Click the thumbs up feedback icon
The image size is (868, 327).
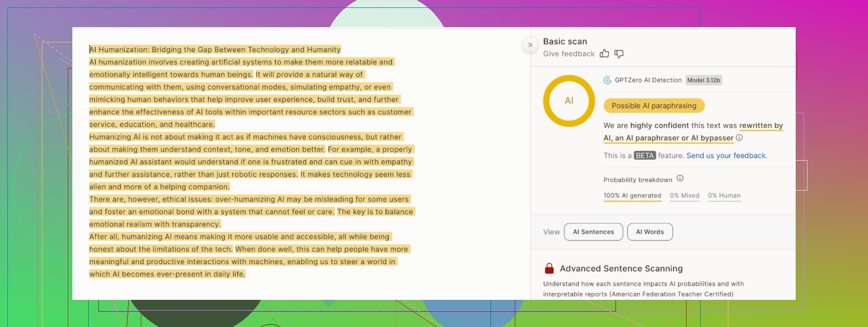(x=604, y=54)
